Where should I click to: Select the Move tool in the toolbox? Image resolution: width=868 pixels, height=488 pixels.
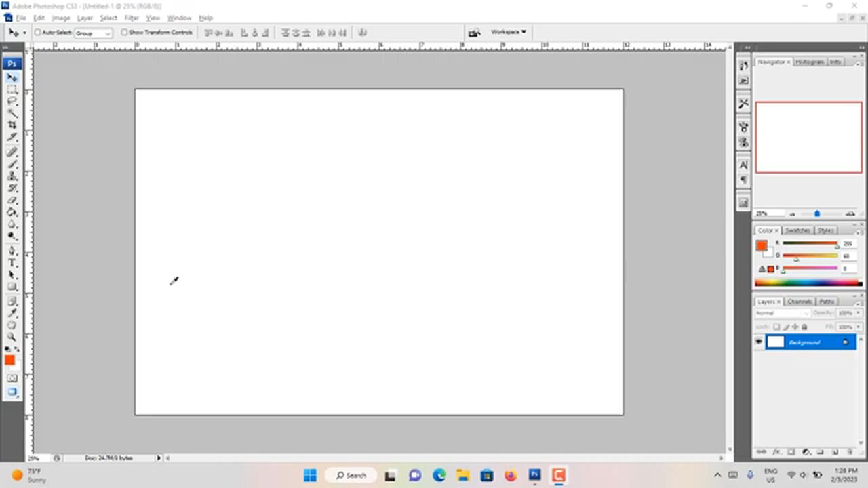(x=12, y=77)
